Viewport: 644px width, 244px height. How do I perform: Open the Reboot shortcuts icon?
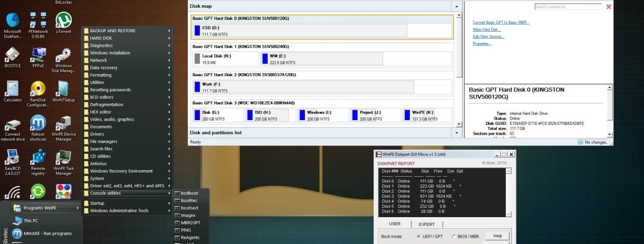38,128
